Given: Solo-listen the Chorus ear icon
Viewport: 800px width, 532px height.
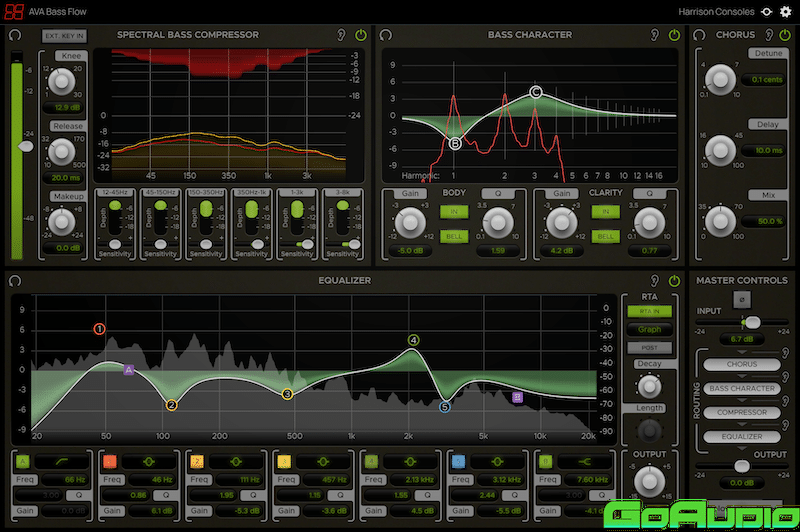Looking at the screenshot, I should coord(769,35).
